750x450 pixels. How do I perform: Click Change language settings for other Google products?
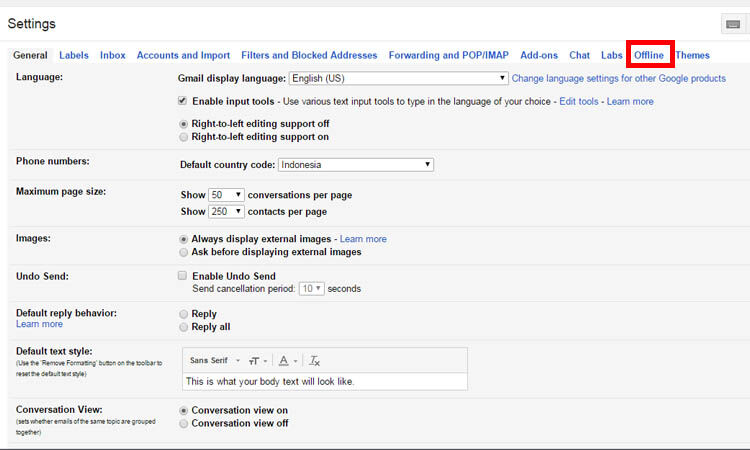pyautogui.click(x=618, y=78)
